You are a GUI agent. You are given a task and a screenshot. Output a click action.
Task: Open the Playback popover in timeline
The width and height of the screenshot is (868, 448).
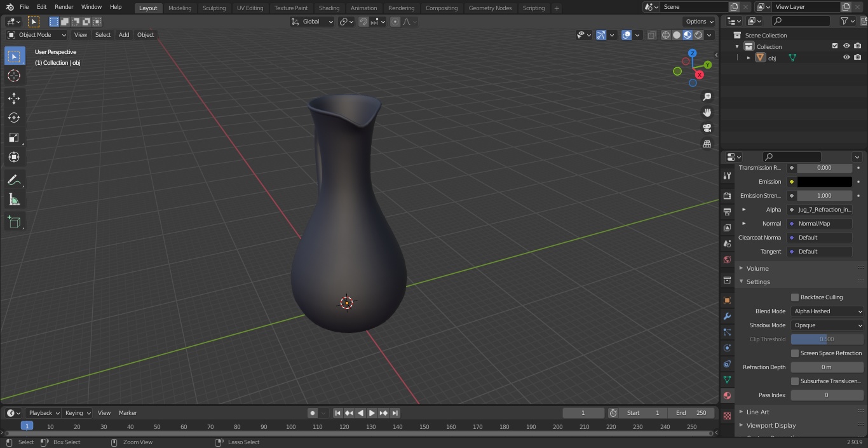[x=44, y=413]
